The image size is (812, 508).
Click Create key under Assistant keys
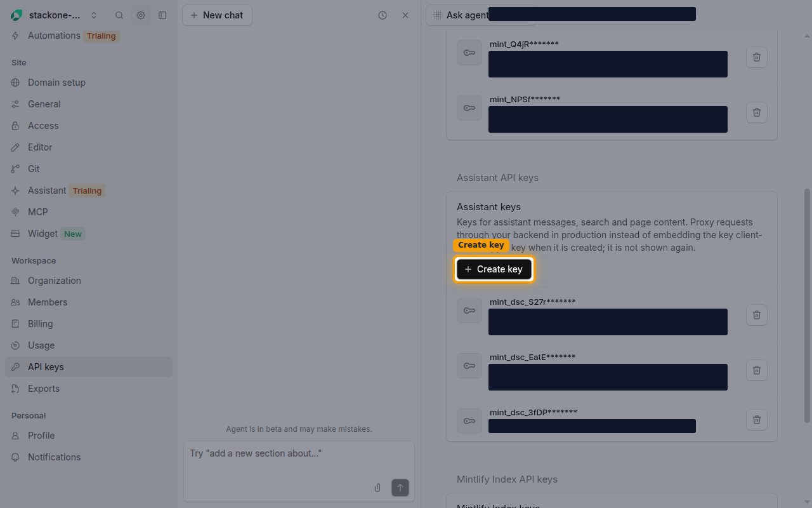coord(494,269)
